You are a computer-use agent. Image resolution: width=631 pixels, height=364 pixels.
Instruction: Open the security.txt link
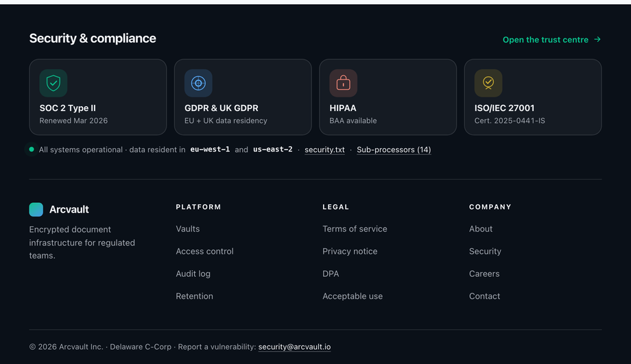pos(324,149)
